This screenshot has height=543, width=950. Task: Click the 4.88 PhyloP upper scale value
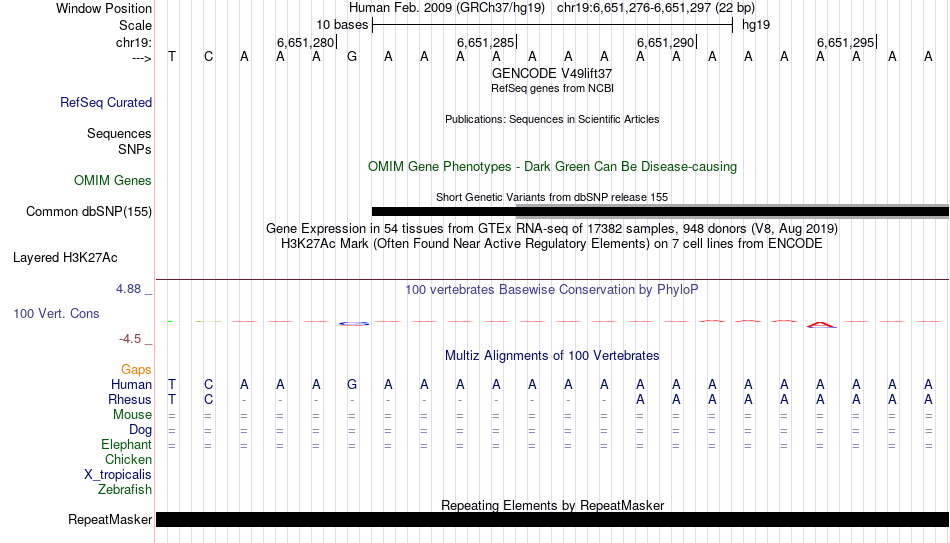click(x=128, y=289)
